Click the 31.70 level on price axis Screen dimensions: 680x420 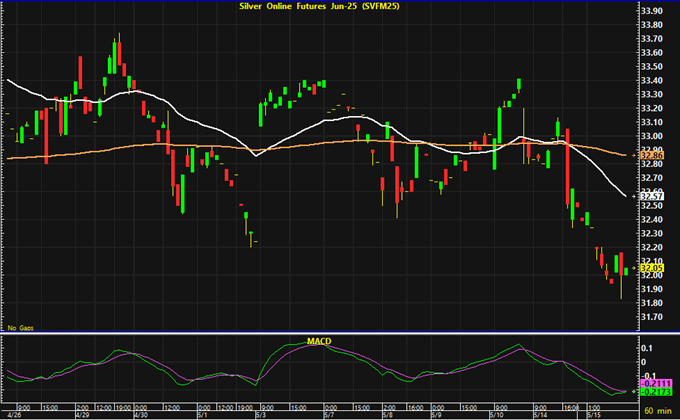pyautogui.click(x=651, y=317)
